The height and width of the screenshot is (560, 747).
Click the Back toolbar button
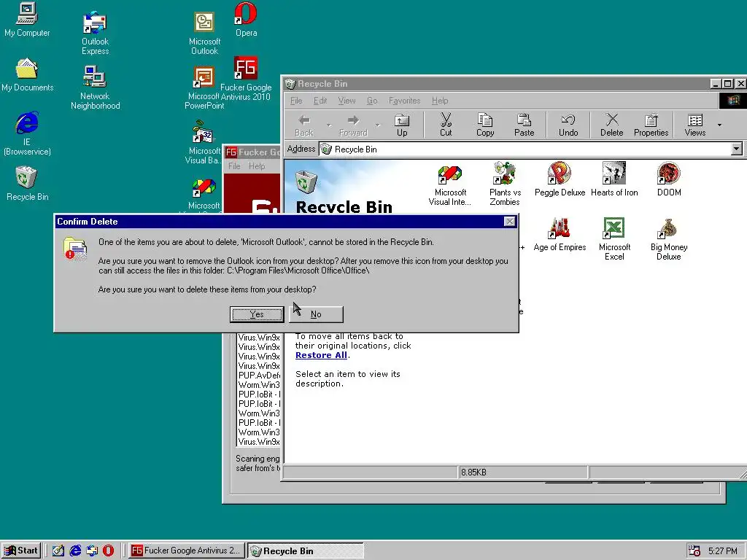coord(304,125)
